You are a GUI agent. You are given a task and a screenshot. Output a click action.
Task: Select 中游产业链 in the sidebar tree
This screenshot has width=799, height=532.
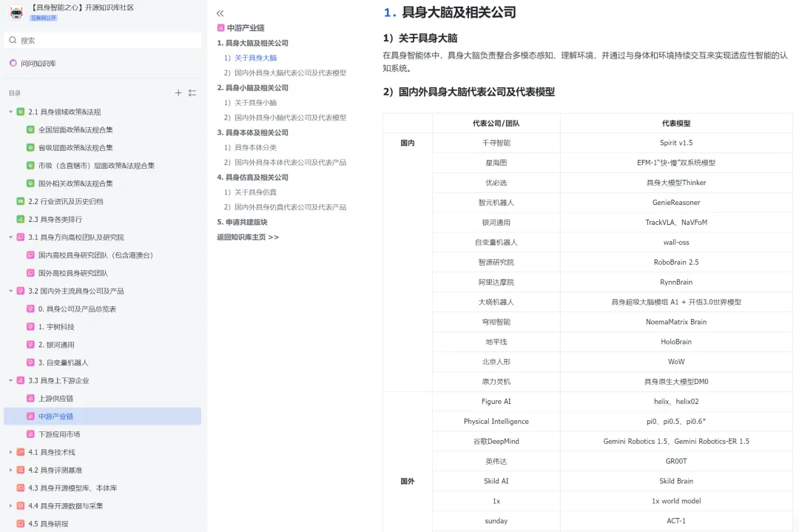pos(102,417)
